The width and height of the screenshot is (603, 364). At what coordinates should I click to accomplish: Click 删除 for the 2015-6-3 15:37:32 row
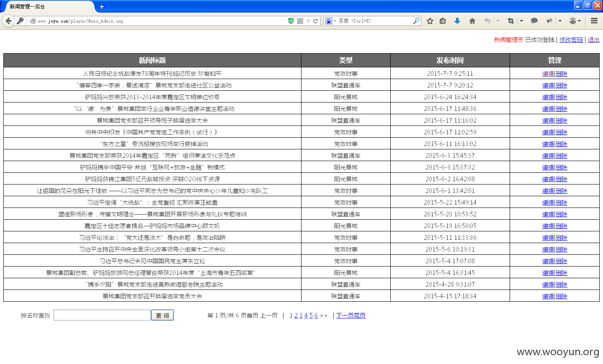tap(562, 167)
